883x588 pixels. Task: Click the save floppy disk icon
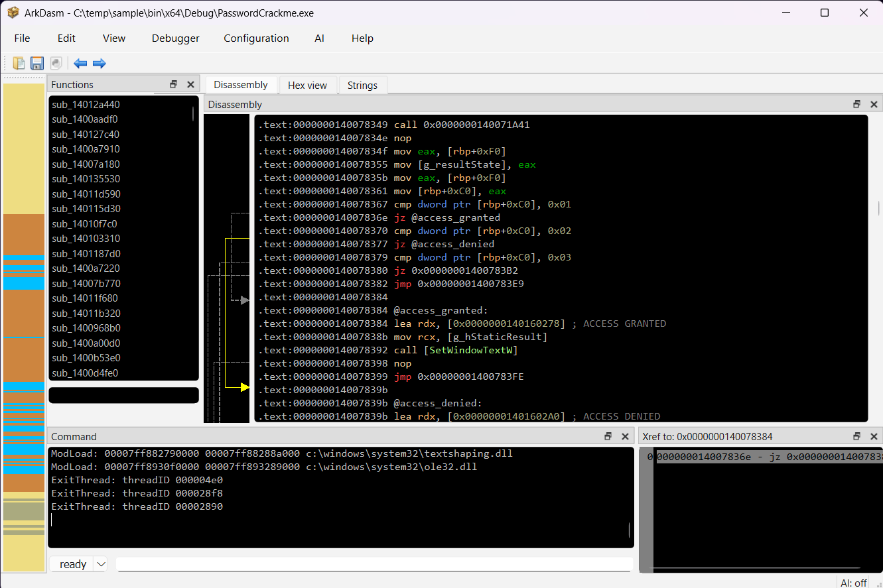click(37, 63)
